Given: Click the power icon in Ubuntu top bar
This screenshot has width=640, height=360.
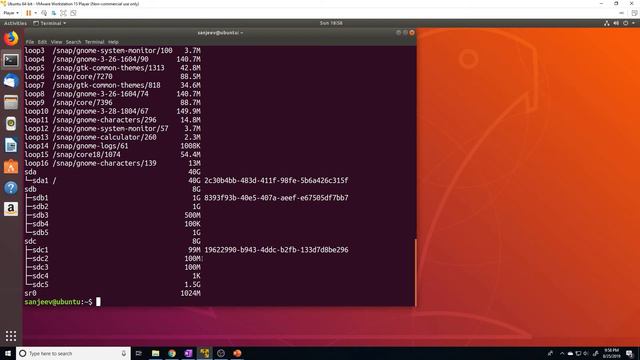Looking at the screenshot, I should point(625,23).
